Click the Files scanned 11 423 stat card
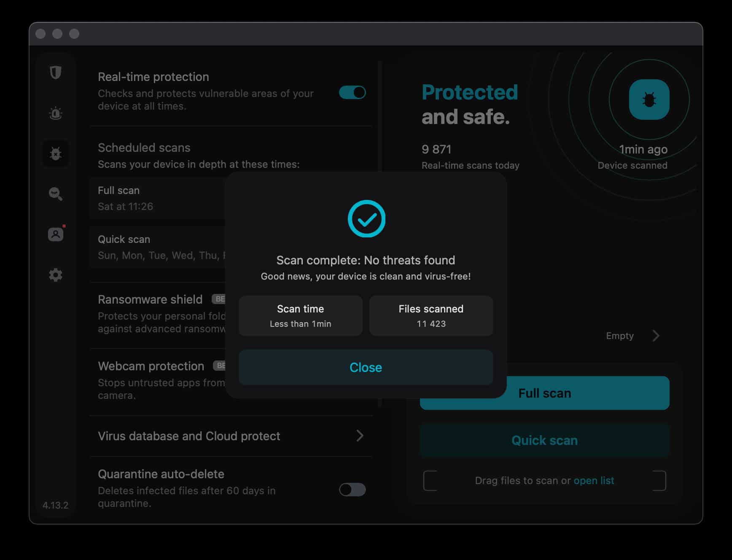This screenshot has height=560, width=732. pyautogui.click(x=431, y=315)
